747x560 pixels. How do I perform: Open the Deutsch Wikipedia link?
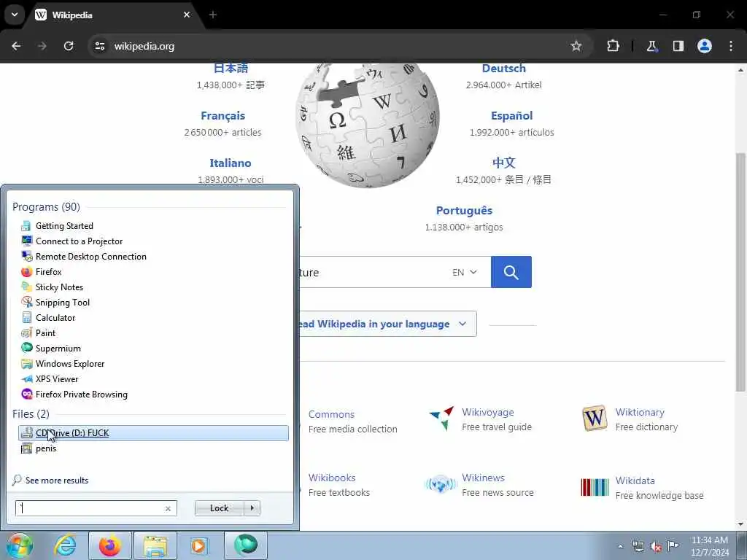point(503,68)
